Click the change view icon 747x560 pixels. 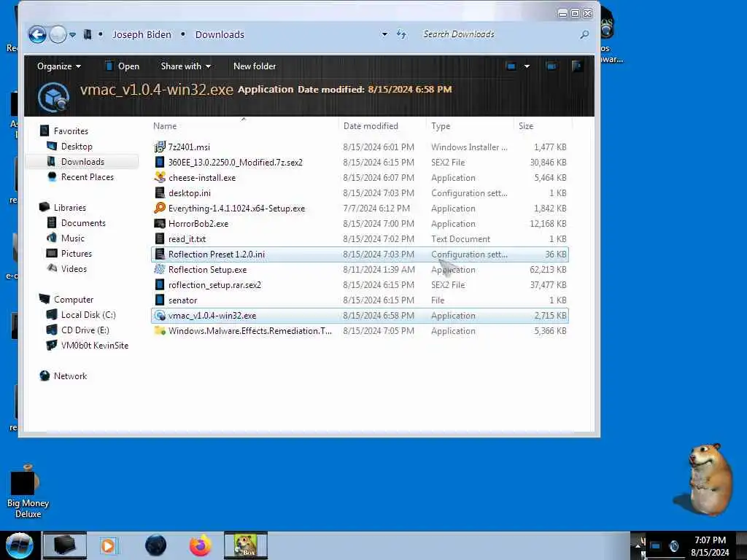511,66
